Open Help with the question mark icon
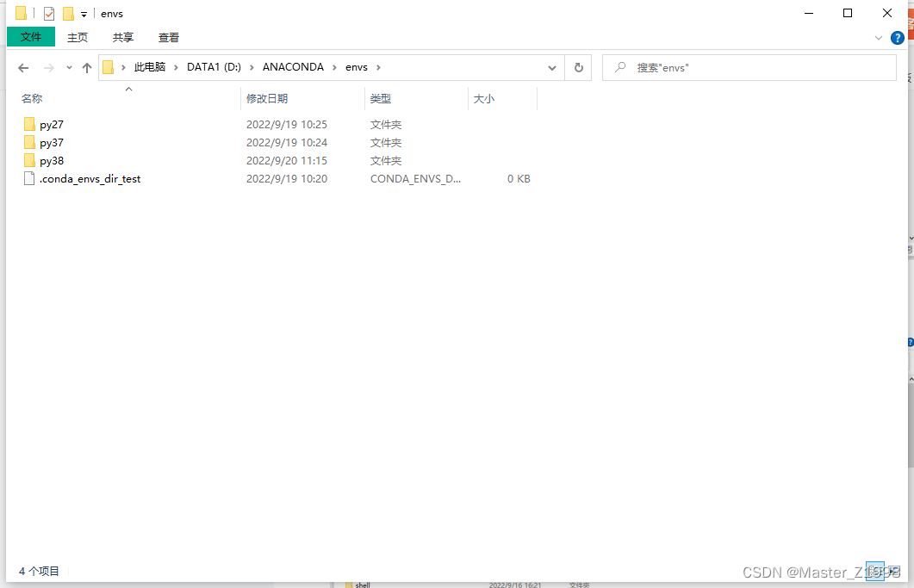The width and height of the screenshot is (914, 588). coord(898,37)
